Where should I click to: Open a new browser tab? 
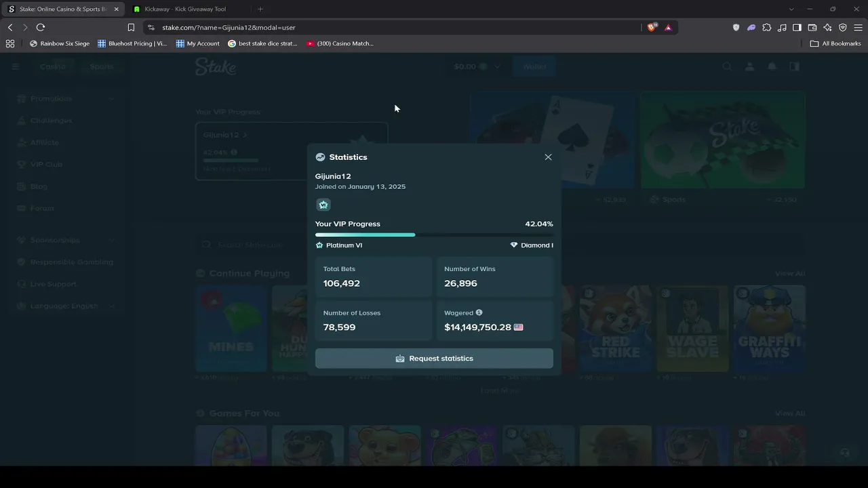[x=260, y=9]
